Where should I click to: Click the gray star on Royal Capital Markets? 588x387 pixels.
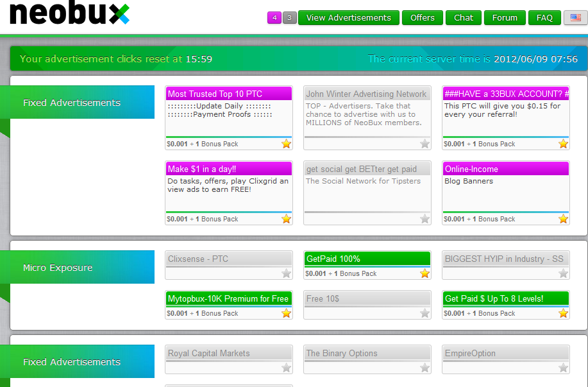point(287,368)
